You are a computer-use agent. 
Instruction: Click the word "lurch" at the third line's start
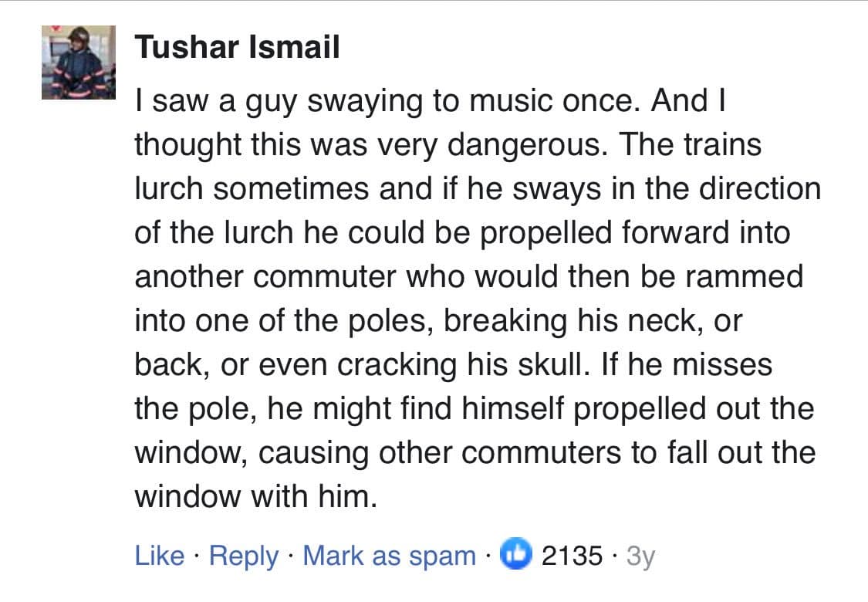[169, 189]
